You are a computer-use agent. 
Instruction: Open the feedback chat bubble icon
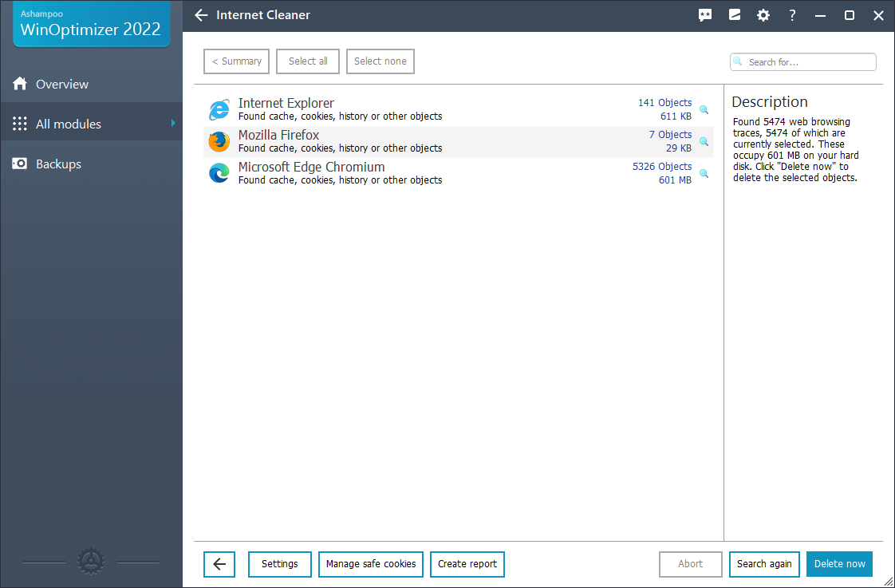click(x=705, y=15)
